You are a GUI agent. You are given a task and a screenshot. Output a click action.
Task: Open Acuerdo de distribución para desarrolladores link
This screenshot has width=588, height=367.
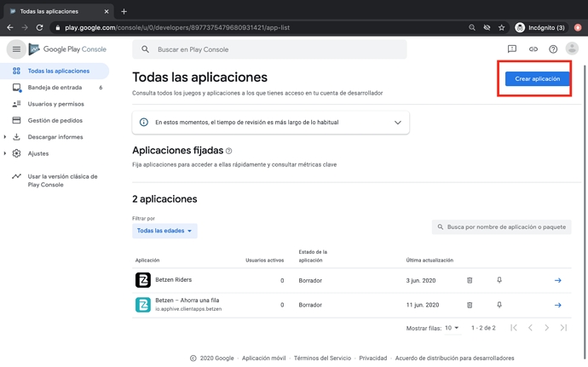click(x=454, y=358)
